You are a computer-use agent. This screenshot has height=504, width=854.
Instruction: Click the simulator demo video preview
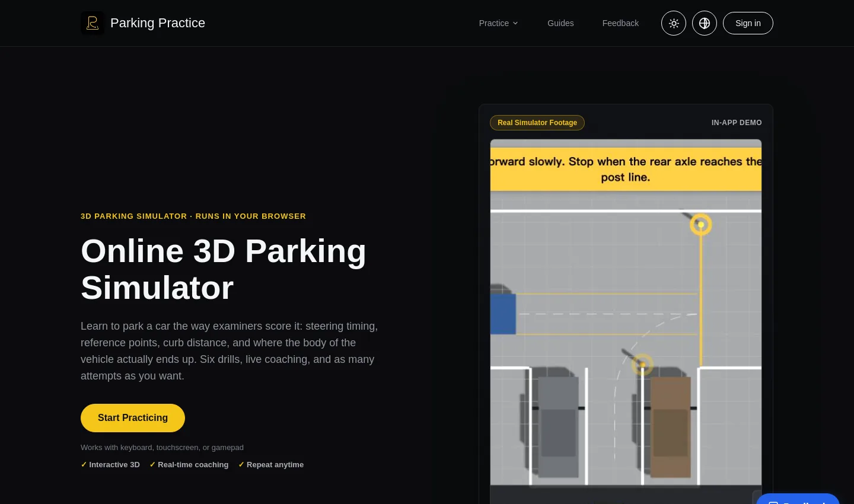point(626,320)
